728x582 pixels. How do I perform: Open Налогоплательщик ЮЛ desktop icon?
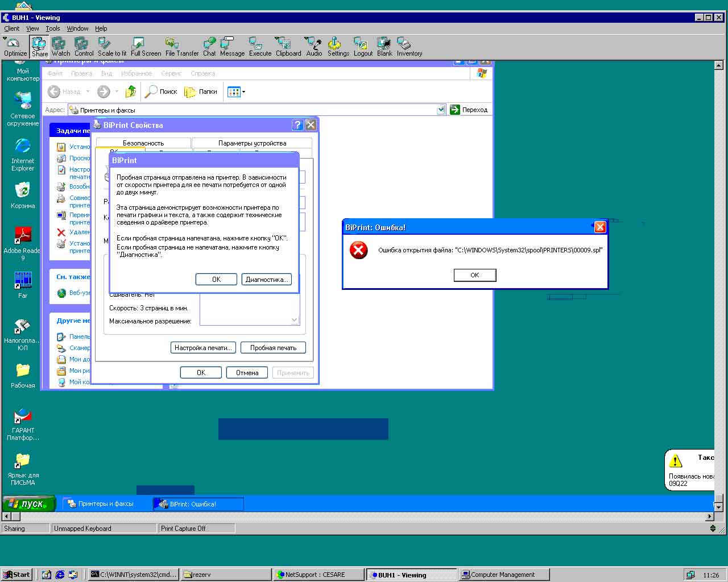tap(23, 335)
